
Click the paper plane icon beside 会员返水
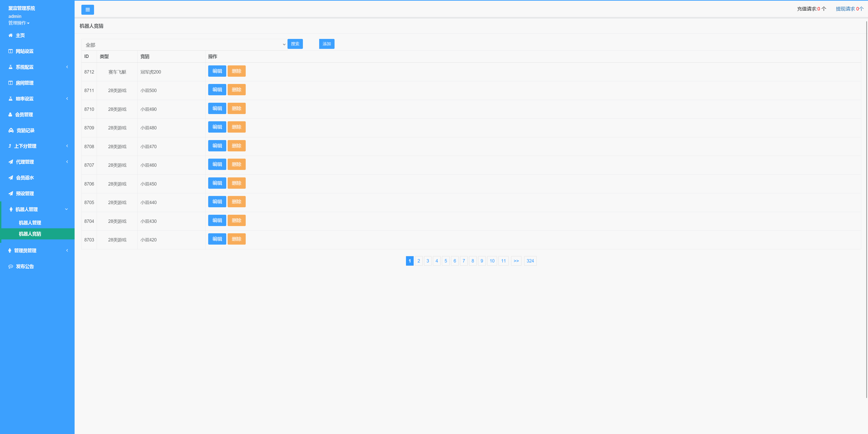[x=11, y=178]
